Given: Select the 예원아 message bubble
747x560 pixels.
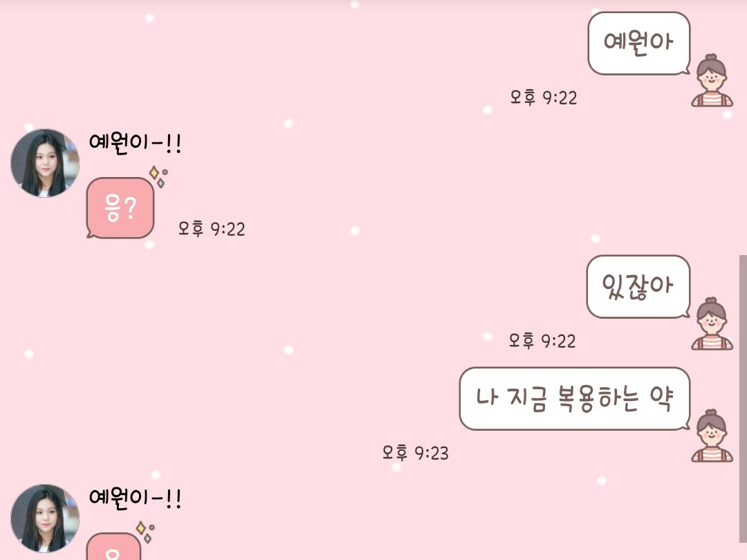Looking at the screenshot, I should (x=639, y=44).
